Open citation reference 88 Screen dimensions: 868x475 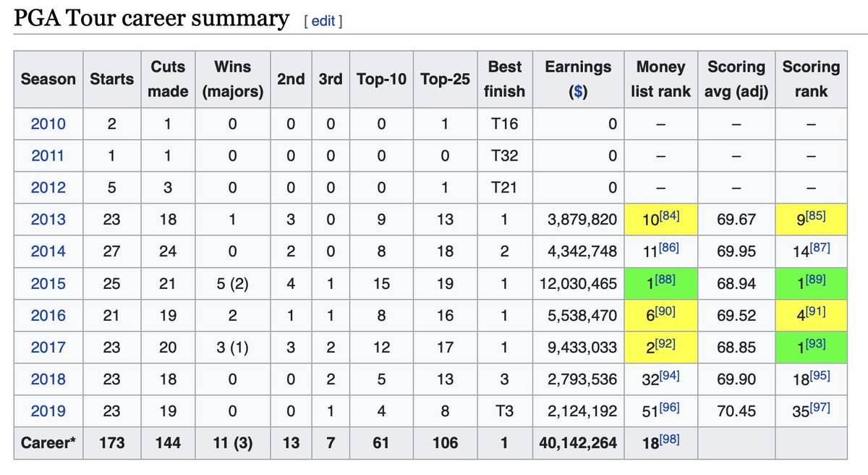[665, 279]
